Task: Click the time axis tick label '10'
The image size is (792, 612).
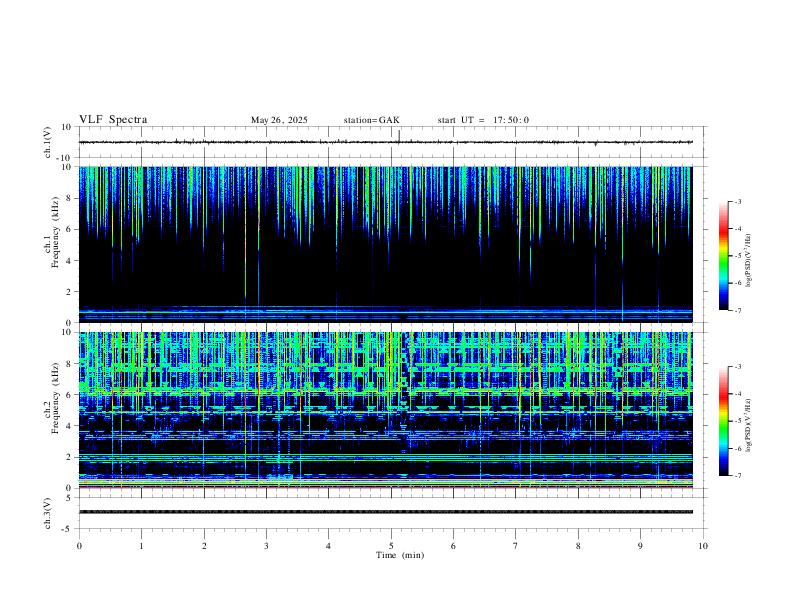Action: click(703, 546)
